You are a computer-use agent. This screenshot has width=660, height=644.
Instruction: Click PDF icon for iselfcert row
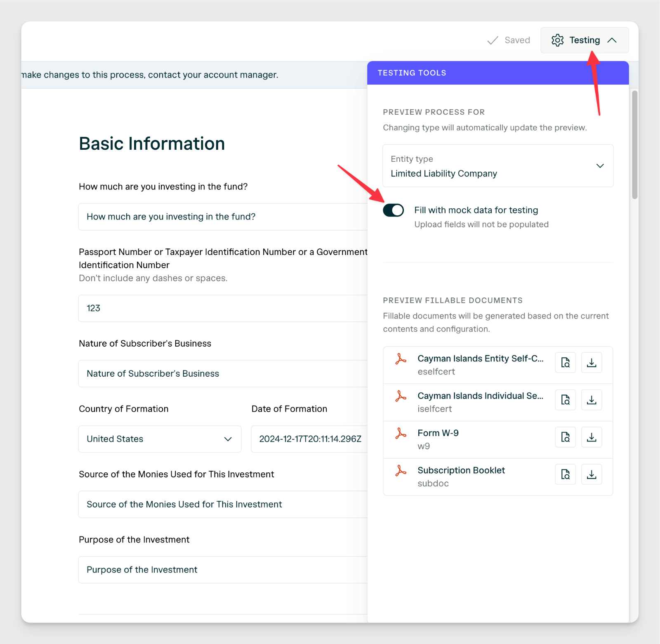pos(401,396)
